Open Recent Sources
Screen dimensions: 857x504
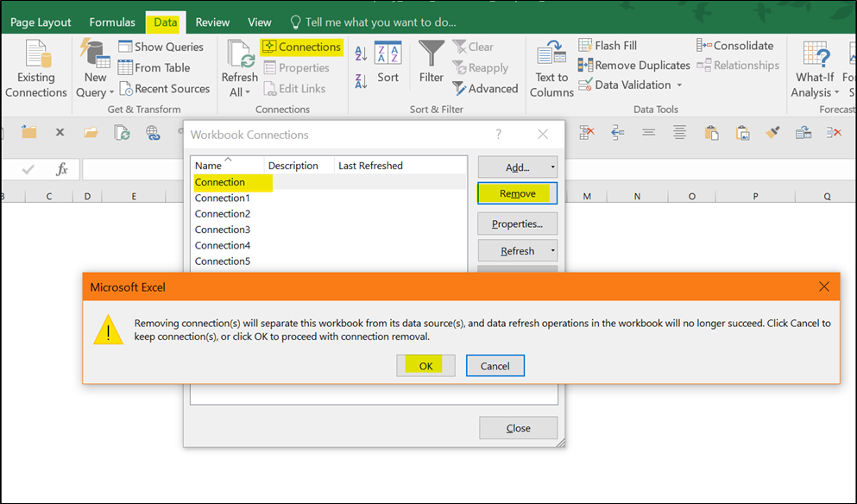pyautogui.click(x=165, y=89)
